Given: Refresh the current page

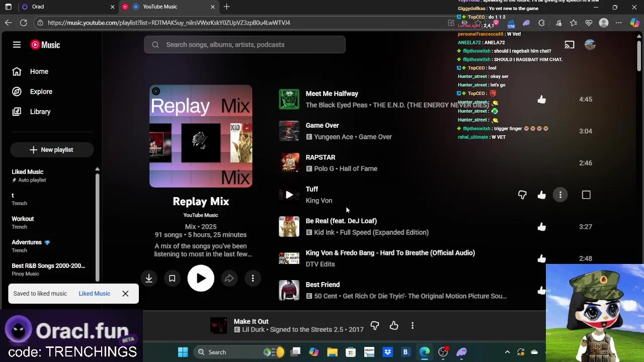Looking at the screenshot, I should (23, 23).
